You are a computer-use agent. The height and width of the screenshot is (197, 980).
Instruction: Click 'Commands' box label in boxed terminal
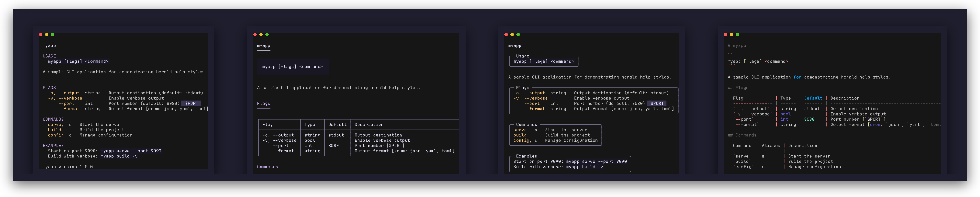pos(526,125)
